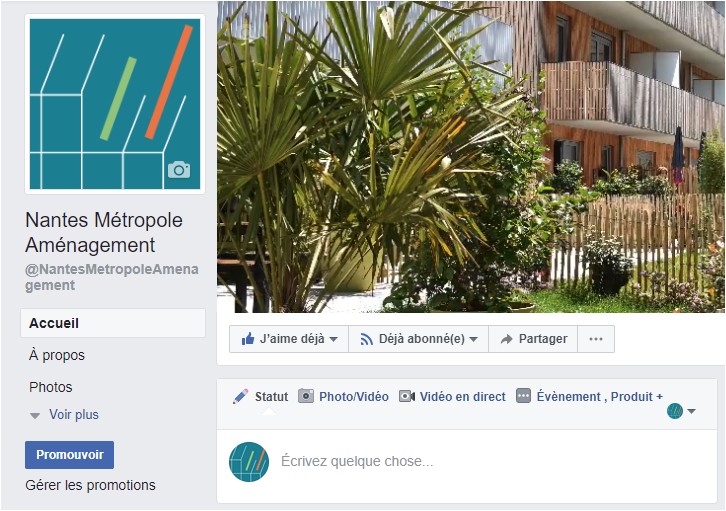Open the J'aime déjà dropdown arrow

pos(333,339)
